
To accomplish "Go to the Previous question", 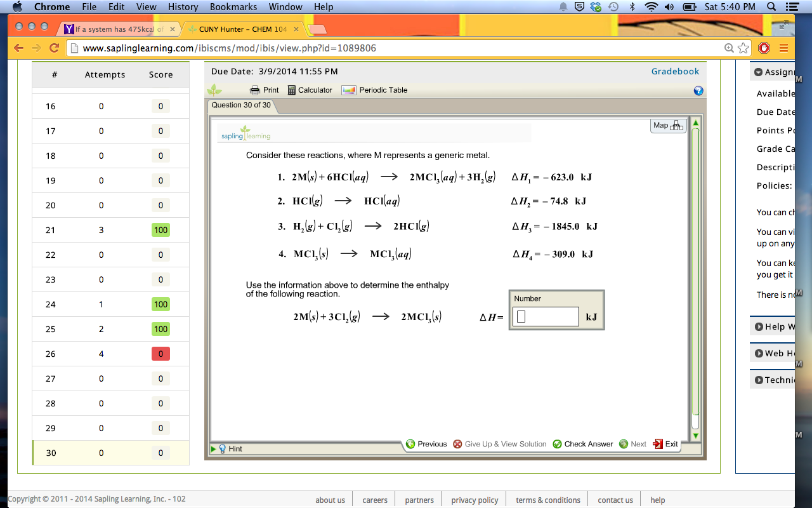I will pyautogui.click(x=426, y=444).
